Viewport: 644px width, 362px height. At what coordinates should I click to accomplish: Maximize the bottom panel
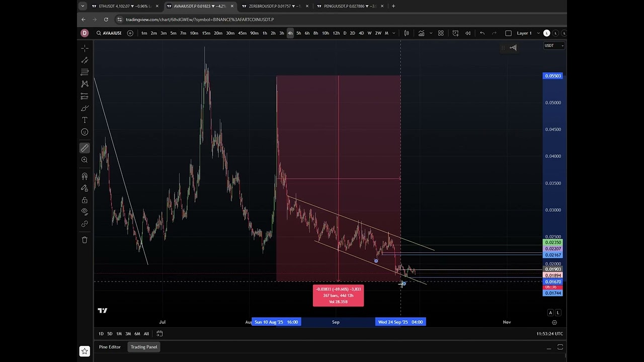[x=560, y=347]
